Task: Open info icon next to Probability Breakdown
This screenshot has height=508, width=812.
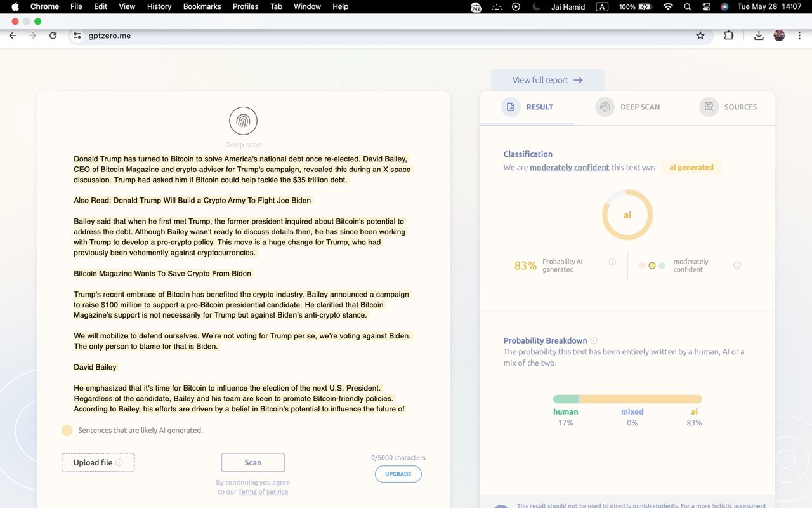Action: tap(594, 340)
